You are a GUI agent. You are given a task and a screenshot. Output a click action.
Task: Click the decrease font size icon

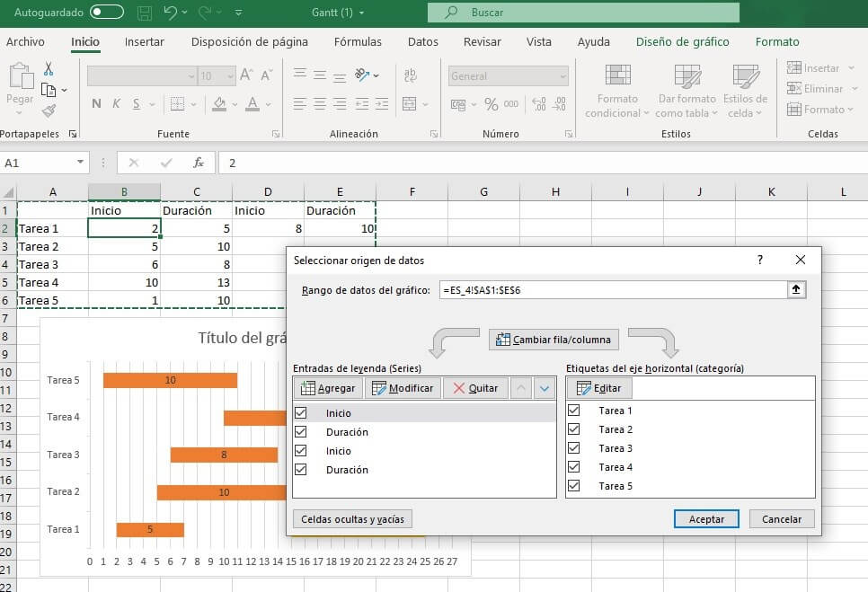(x=266, y=75)
